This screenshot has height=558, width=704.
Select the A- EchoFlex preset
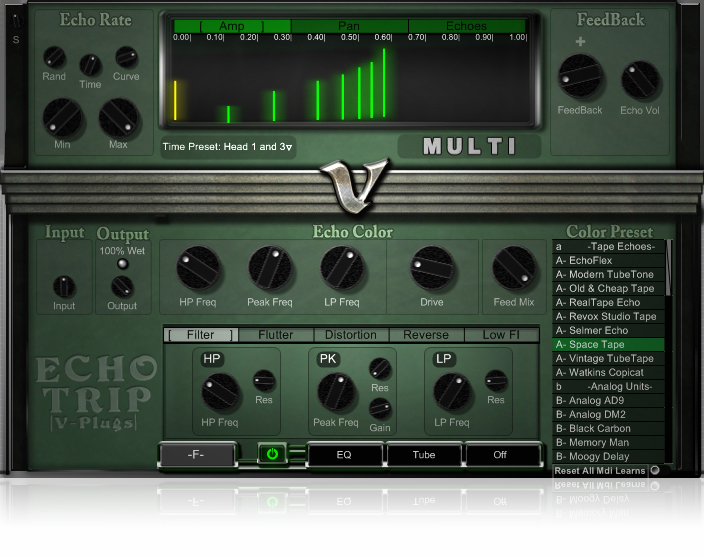(608, 260)
